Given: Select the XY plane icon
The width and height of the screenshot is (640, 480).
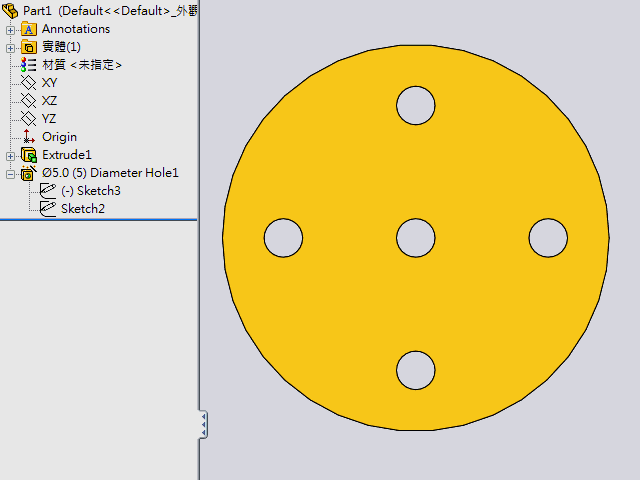Looking at the screenshot, I should [x=29, y=83].
